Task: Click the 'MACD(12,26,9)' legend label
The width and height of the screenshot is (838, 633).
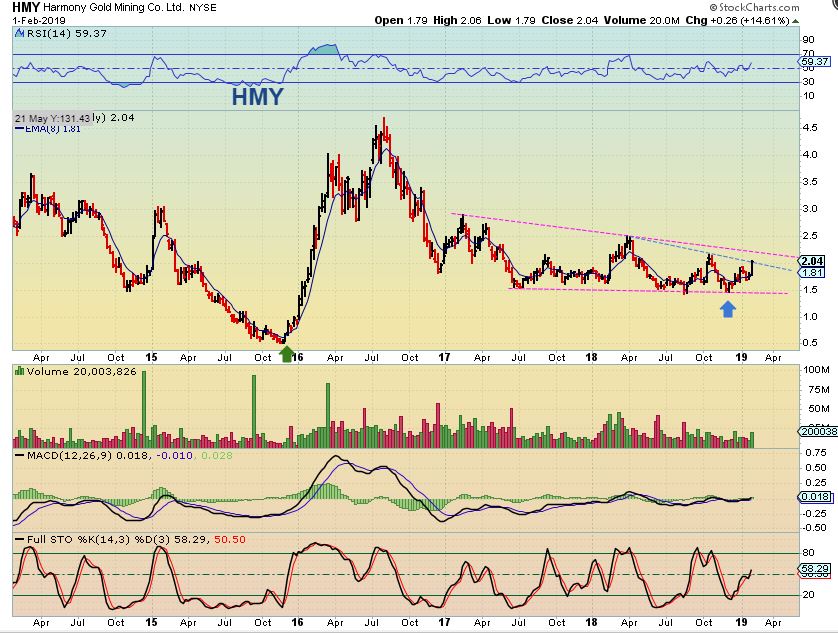Action: click(x=69, y=456)
